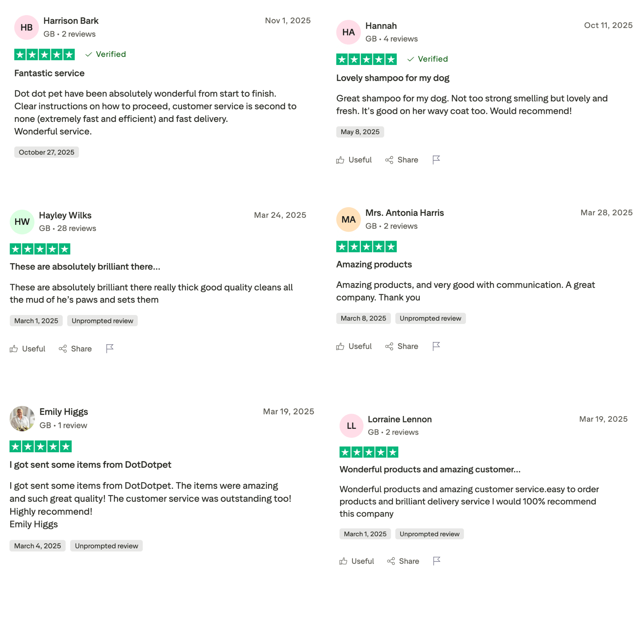Screen dimensions: 644x644
Task: Report Lorraine Lennon's review with flag icon
Action: point(436,561)
